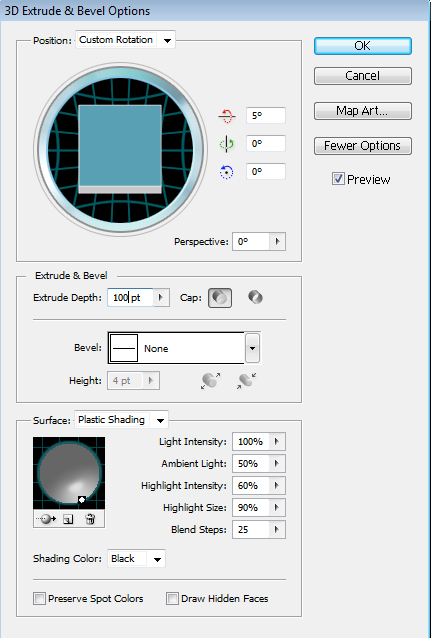Open the Position Custom Rotation dropdown
Screen dimensions: 438x638
[x=125, y=40]
